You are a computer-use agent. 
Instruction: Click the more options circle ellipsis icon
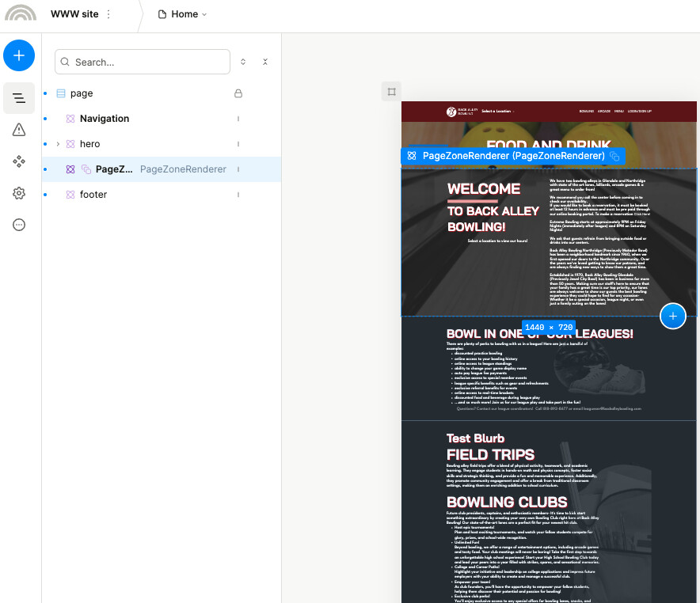coord(19,225)
